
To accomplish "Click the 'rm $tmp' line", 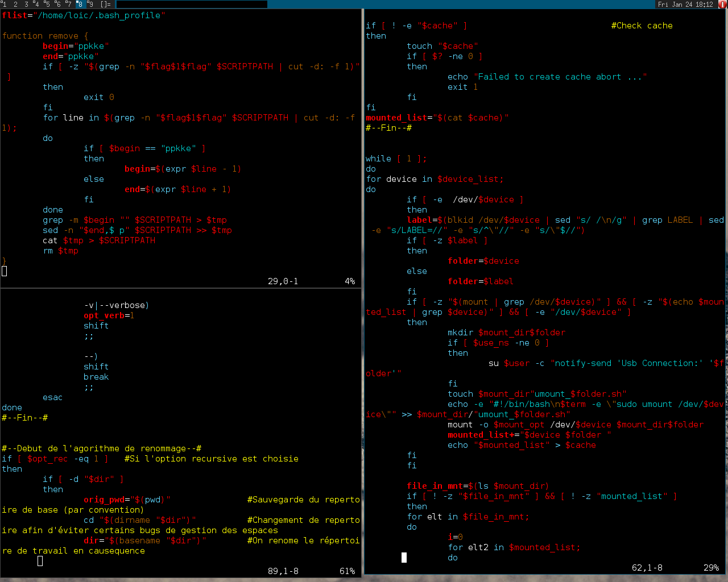I will click(x=60, y=251).
